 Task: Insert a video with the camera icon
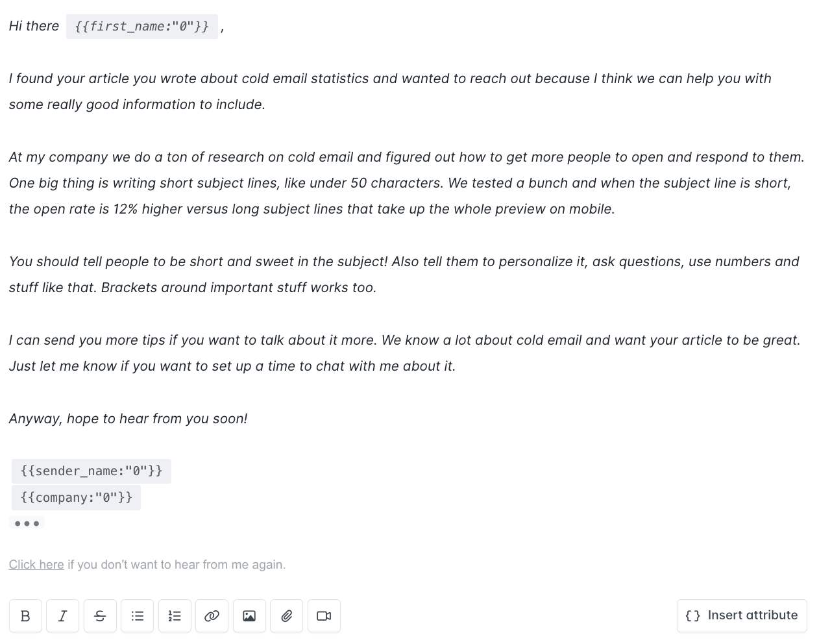tap(324, 615)
